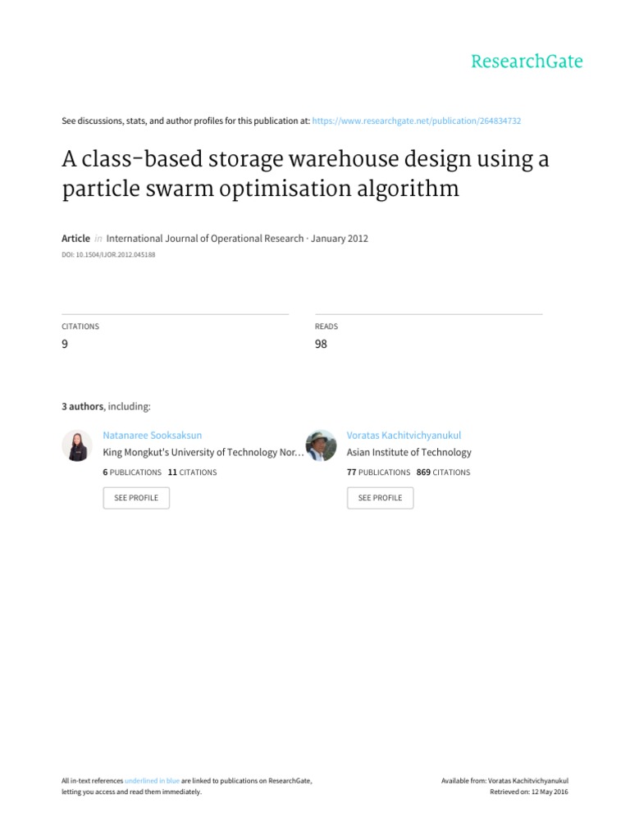Click the '3 authors' heading text

tap(83, 406)
